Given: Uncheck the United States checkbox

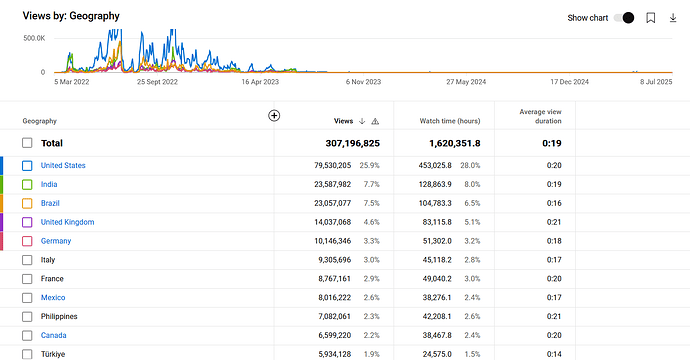Looking at the screenshot, I should 27,165.
